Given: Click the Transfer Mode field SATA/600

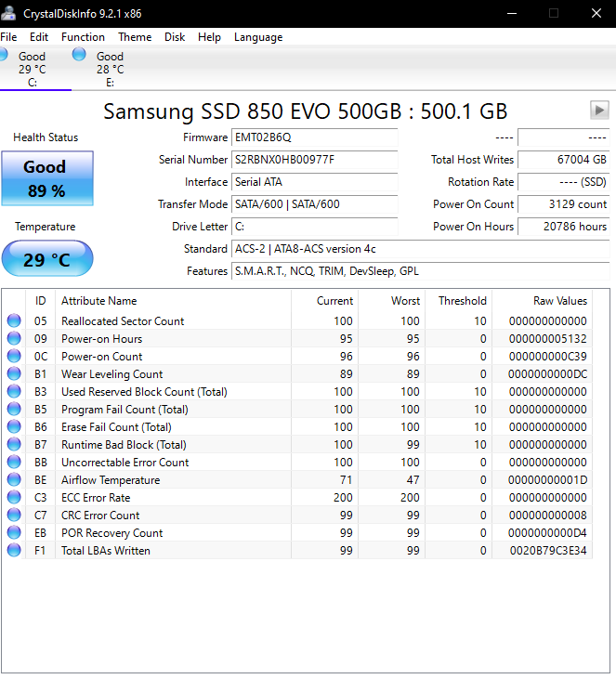Looking at the screenshot, I should click(314, 204).
